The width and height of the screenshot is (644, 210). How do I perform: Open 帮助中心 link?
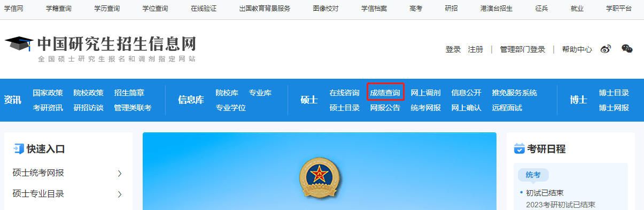pyautogui.click(x=577, y=49)
